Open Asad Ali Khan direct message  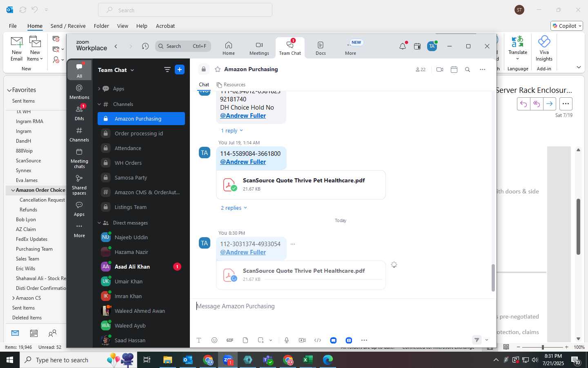pos(141,267)
